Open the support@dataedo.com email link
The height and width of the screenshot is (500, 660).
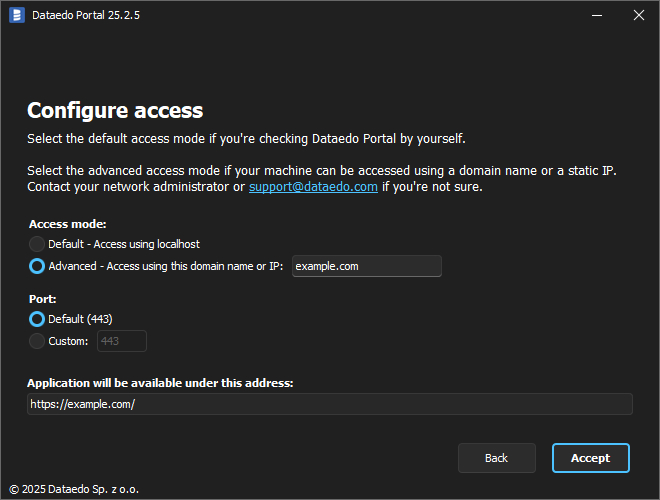tap(313, 187)
